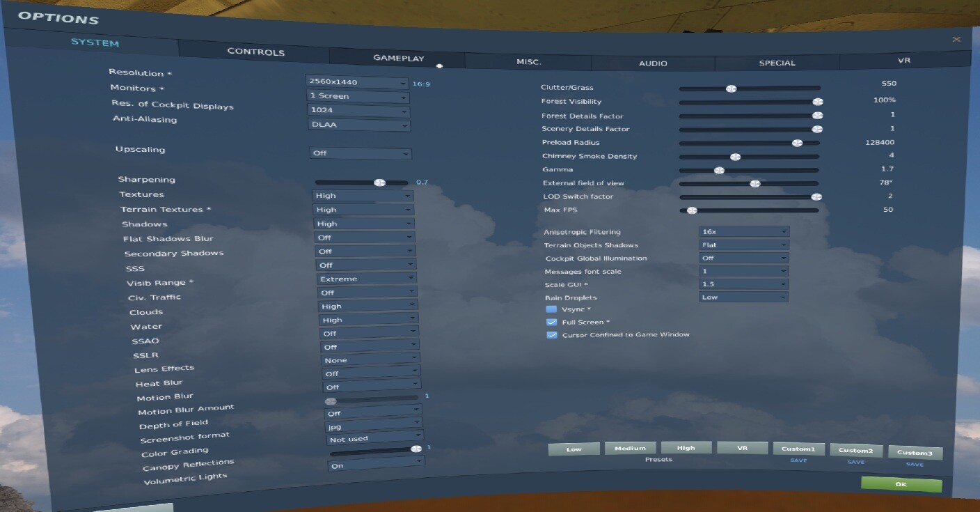980x512 pixels.
Task: Switch to the CONTROLS tab
Action: coord(255,52)
